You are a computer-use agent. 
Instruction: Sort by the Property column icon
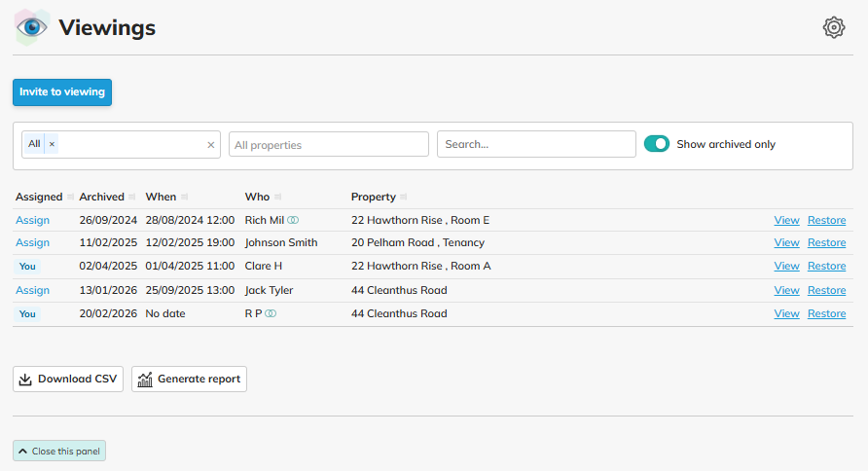click(404, 198)
